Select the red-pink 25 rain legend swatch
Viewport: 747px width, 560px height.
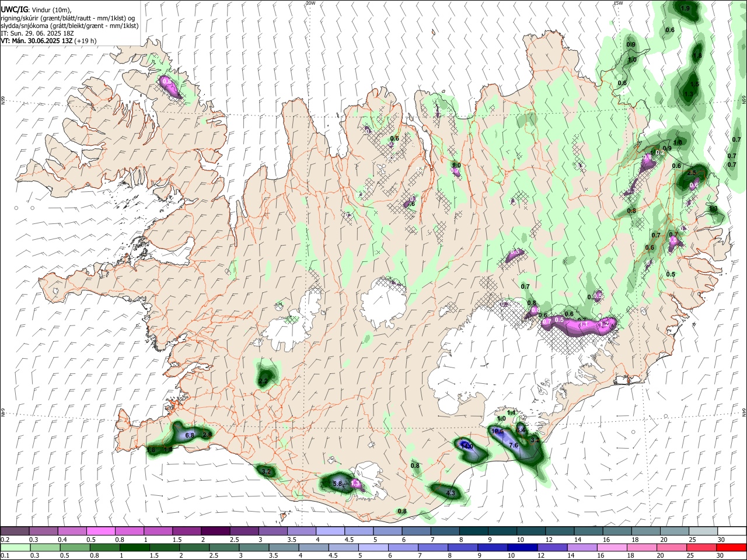[702, 547]
